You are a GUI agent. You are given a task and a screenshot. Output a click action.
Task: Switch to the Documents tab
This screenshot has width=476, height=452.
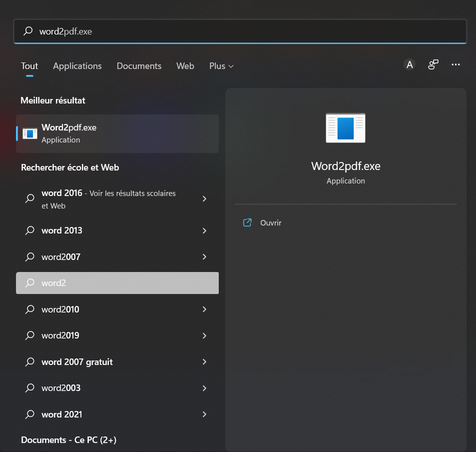(139, 66)
